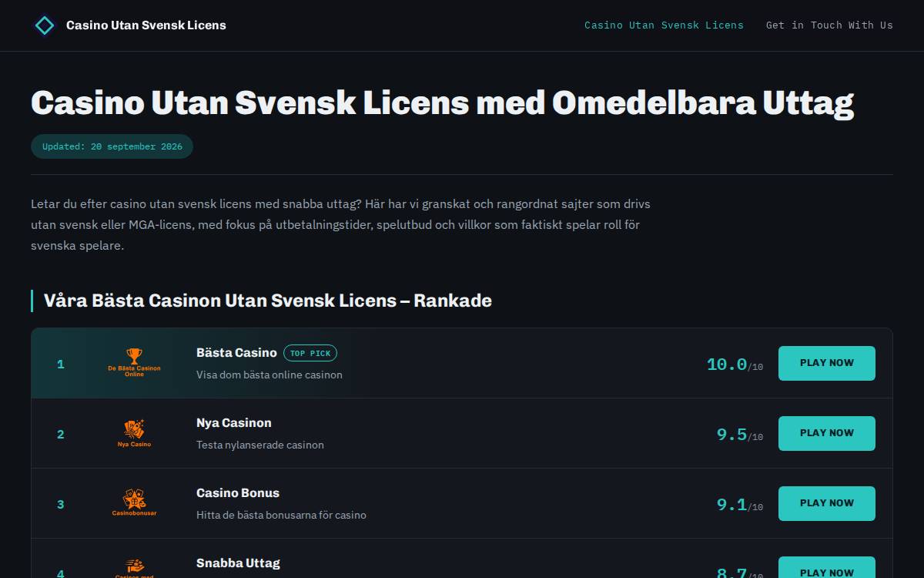924x578 pixels.
Task: Click the Snabba Uttag row logo
Action: pos(134,569)
